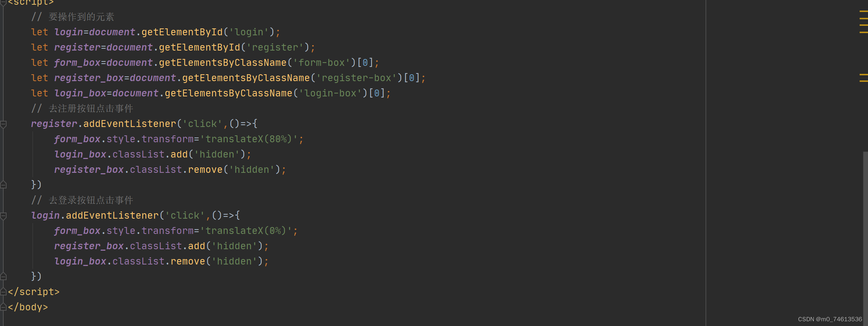
Task: Click register_box.classList.remove('hidden') line
Action: pyautogui.click(x=170, y=170)
